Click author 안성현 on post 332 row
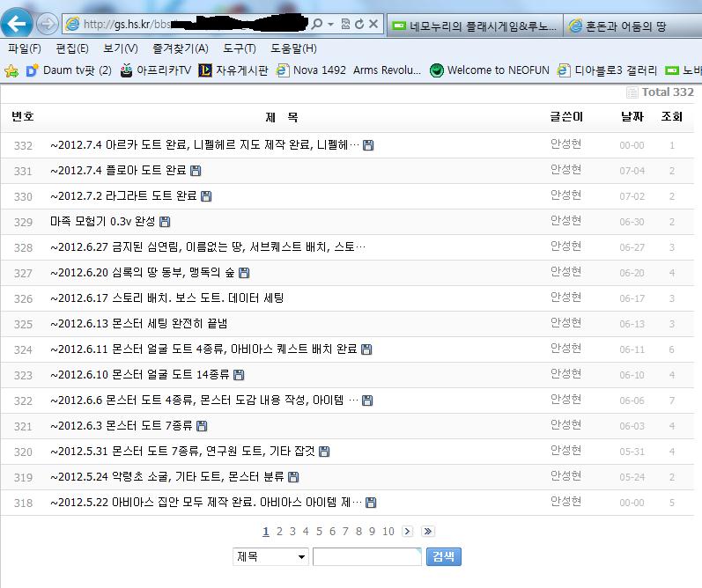 click(x=565, y=144)
